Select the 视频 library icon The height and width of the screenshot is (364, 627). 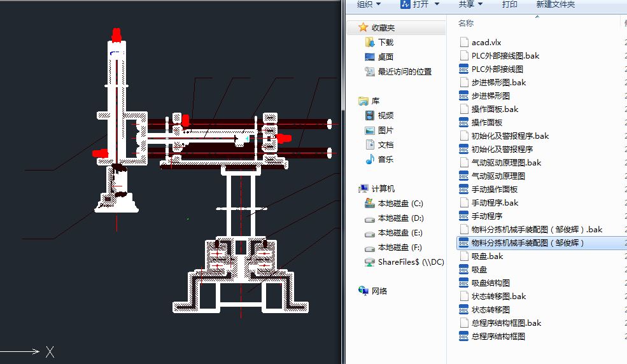tap(370, 115)
